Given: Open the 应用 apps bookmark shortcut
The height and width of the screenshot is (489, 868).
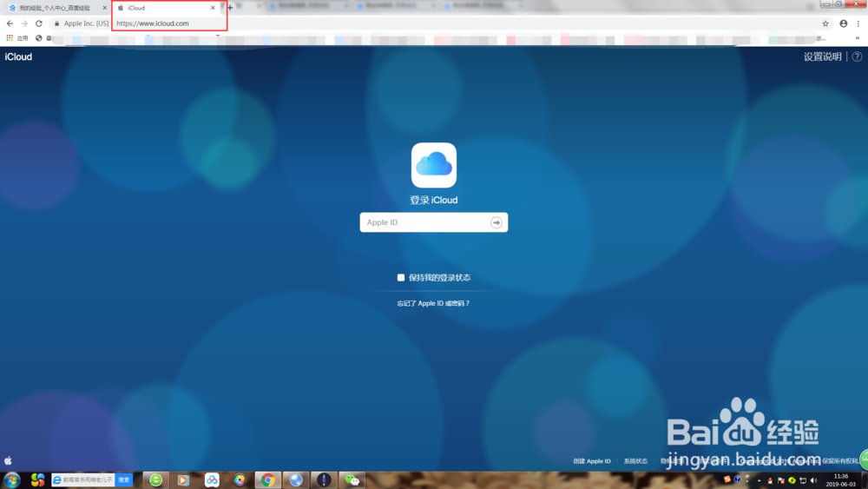Looking at the screenshot, I should point(17,38).
